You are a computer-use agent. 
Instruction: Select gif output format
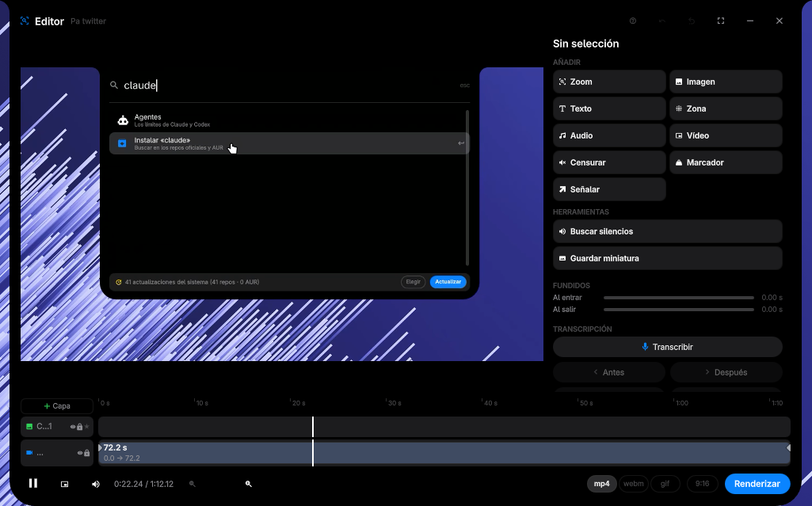pos(665,484)
